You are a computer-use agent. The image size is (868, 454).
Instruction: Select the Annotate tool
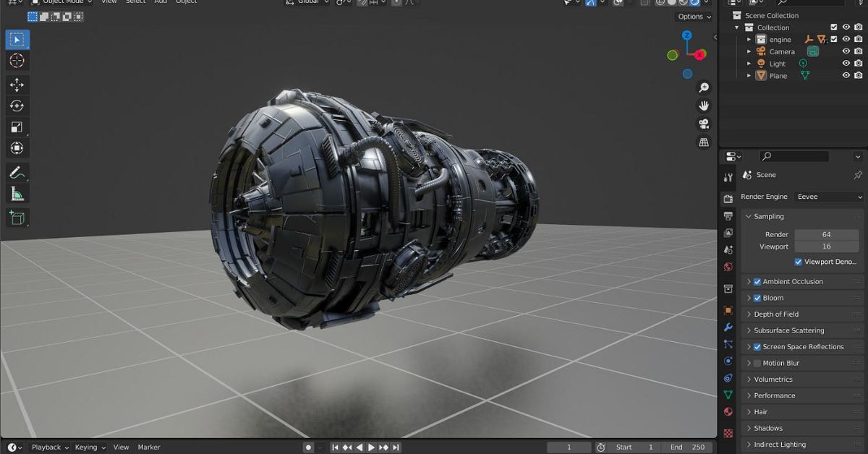point(17,172)
